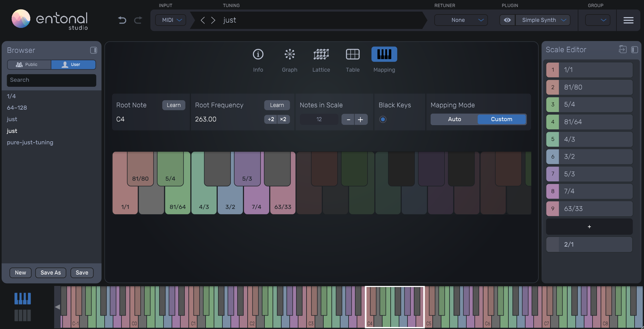Open the Info view
Viewport: 644px width, 329px height.
(x=258, y=60)
